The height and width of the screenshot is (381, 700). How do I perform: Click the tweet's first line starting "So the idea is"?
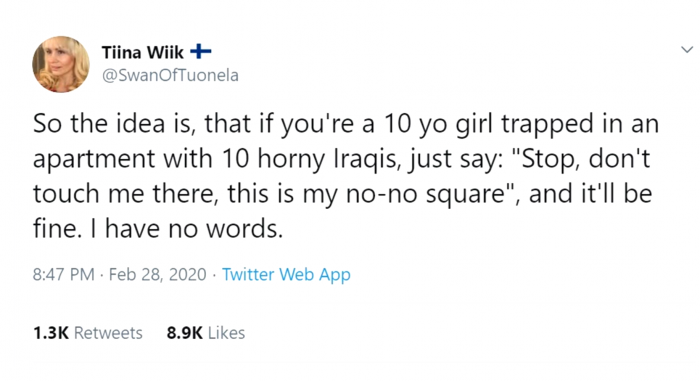pos(346,124)
